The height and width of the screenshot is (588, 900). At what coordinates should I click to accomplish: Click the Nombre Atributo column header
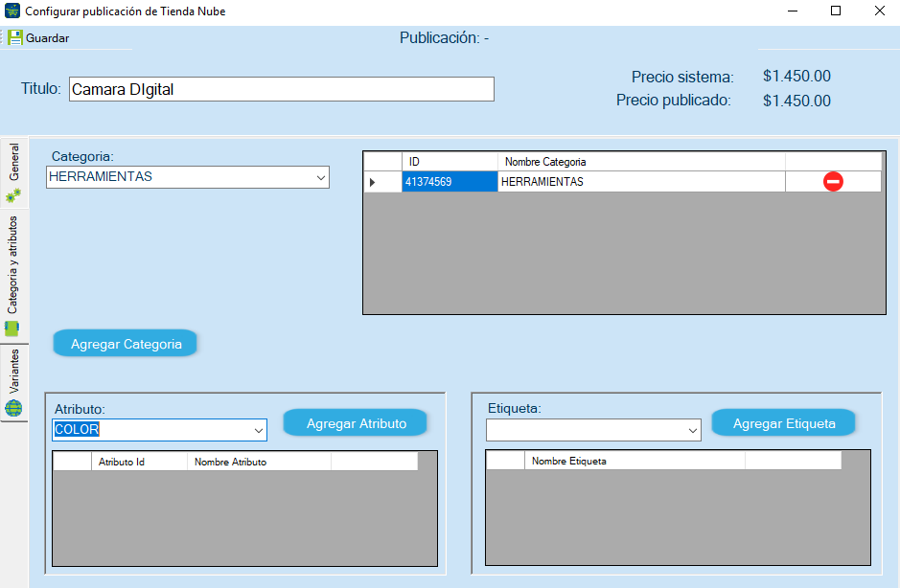point(259,462)
